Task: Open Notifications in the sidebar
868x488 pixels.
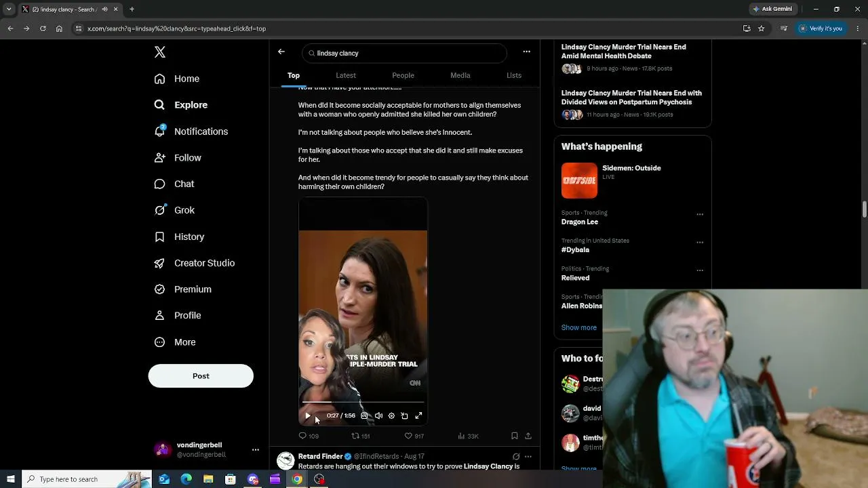Action: [191, 131]
